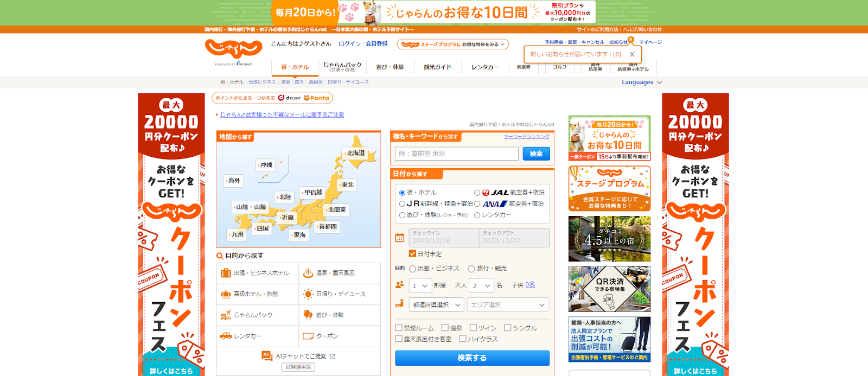Click the balloon icon for 遊び・体験
The height and width of the screenshot is (376, 868).
click(x=308, y=315)
